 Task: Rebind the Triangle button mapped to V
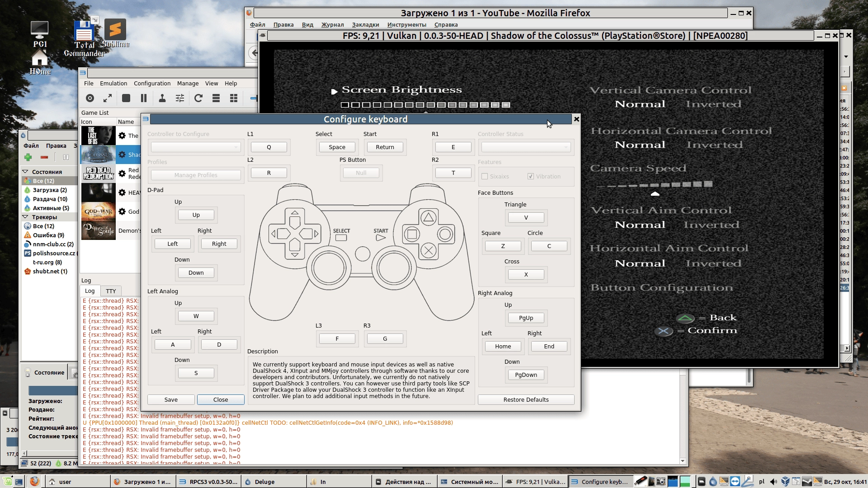point(526,217)
